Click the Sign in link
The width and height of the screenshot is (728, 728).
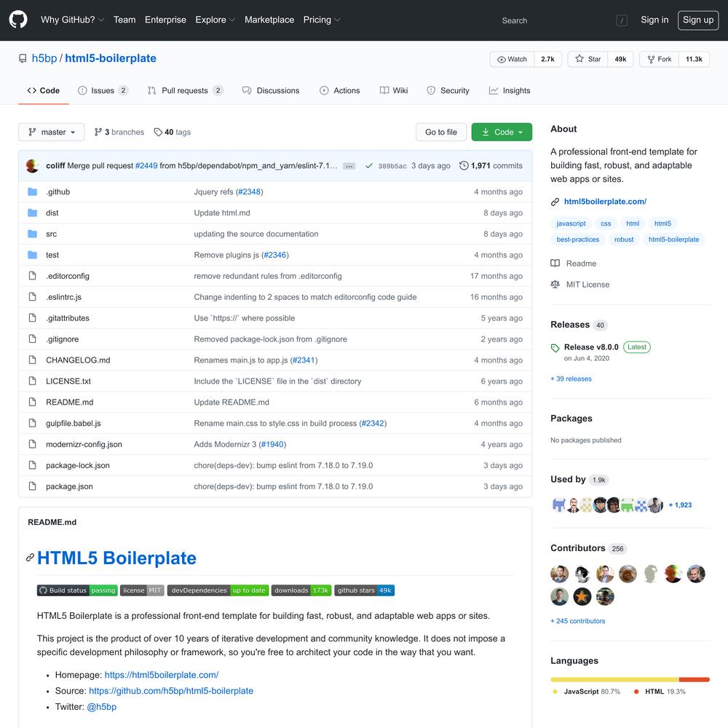pyautogui.click(x=654, y=20)
